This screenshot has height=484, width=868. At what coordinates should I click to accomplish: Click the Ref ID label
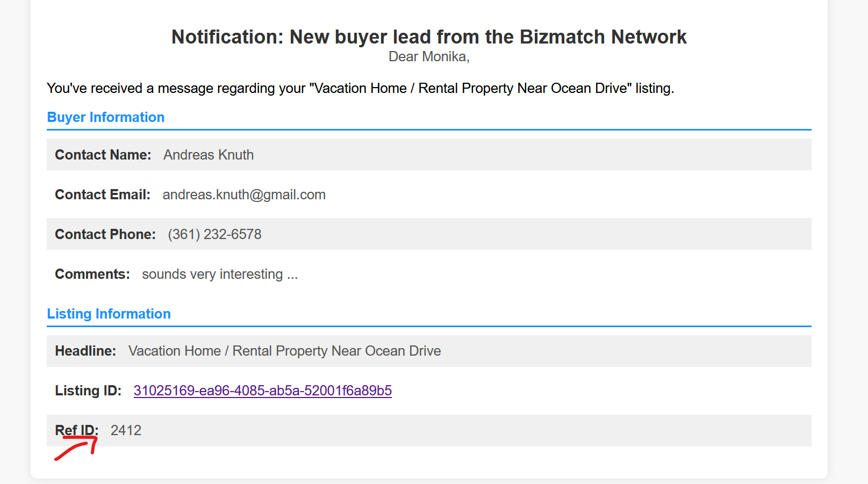tap(76, 430)
